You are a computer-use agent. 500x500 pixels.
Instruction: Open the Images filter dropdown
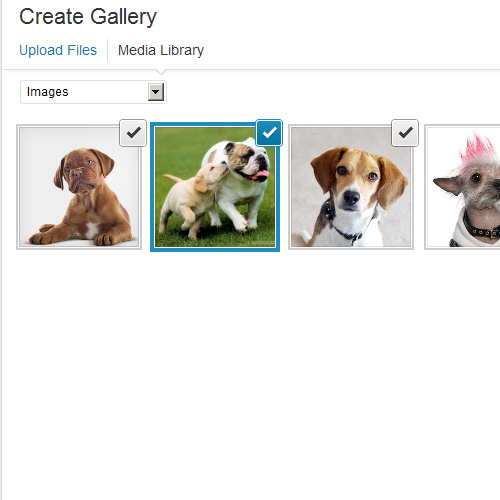point(93,92)
